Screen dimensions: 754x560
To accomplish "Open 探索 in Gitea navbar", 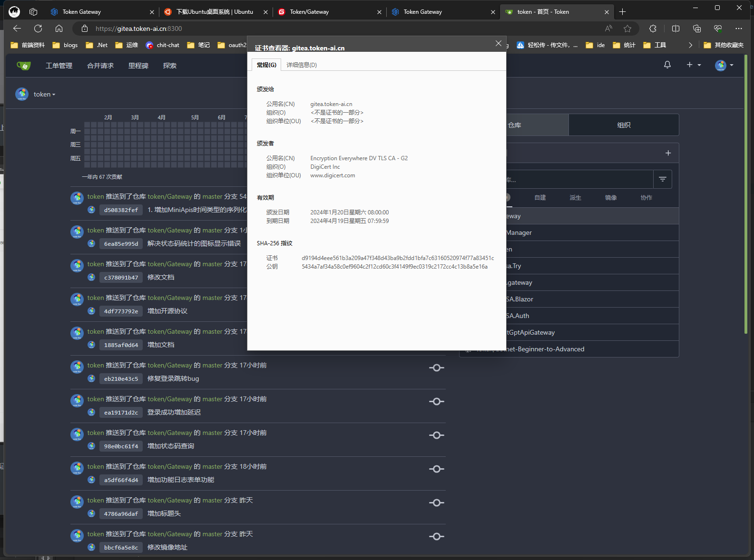I will (170, 66).
